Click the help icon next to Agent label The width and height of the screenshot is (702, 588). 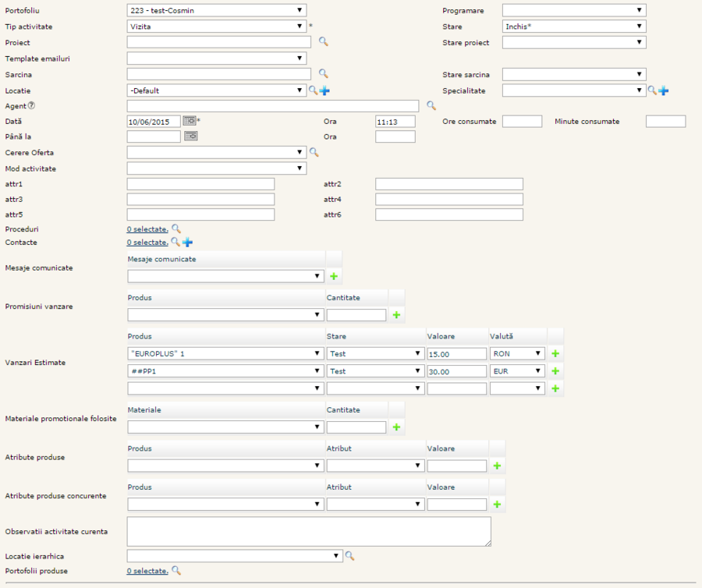(32, 105)
